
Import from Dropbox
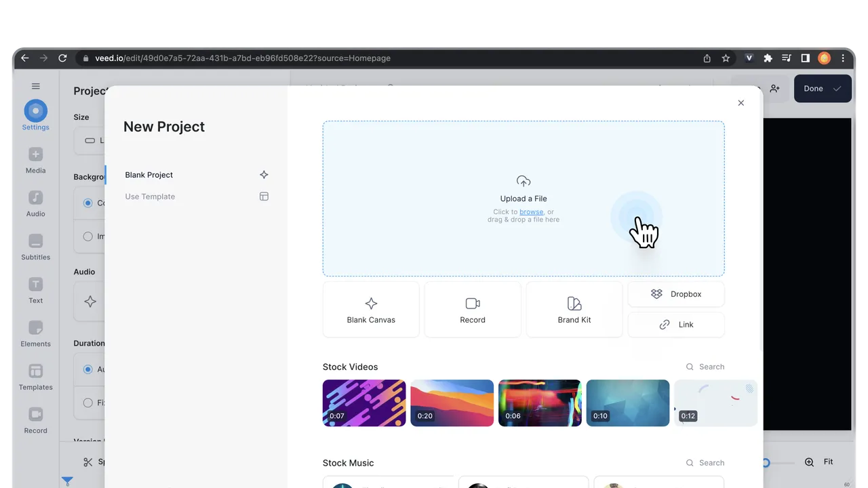click(676, 294)
